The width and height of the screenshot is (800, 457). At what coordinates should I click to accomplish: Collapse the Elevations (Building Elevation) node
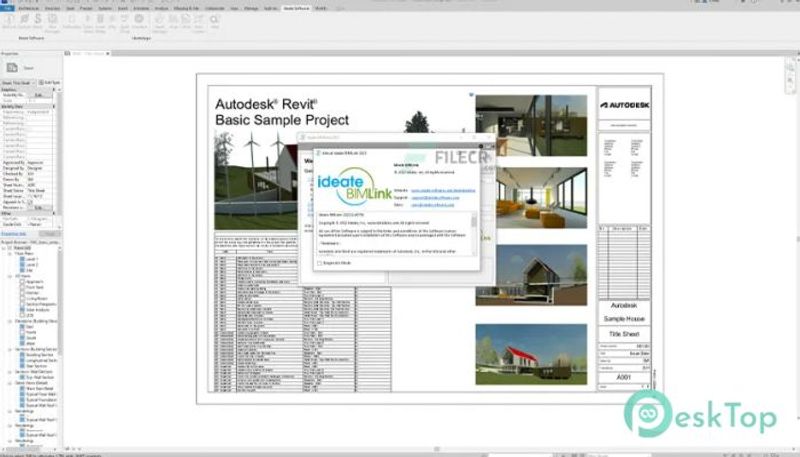[x=10, y=321]
